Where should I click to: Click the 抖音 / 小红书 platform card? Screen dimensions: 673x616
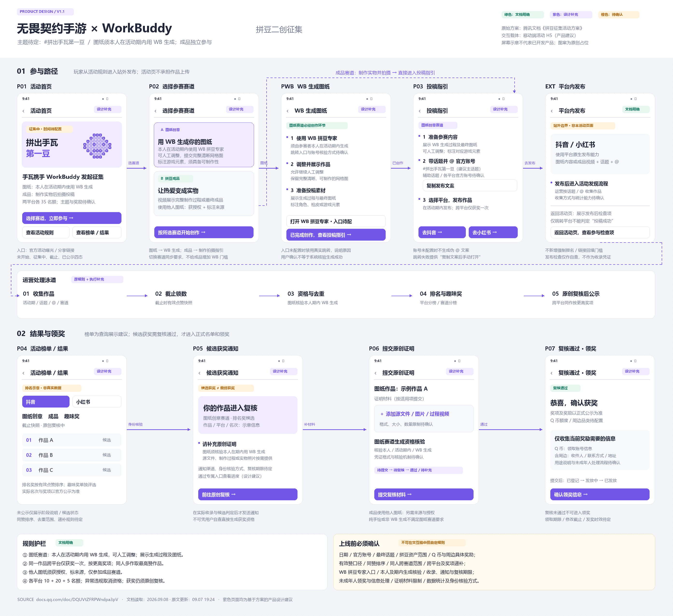[600, 154]
